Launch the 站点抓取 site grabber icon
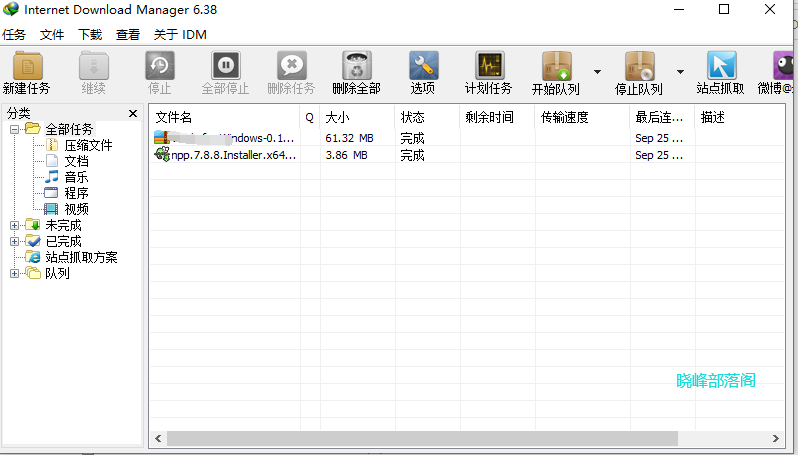Screen dimensions: 798x455 721,66
